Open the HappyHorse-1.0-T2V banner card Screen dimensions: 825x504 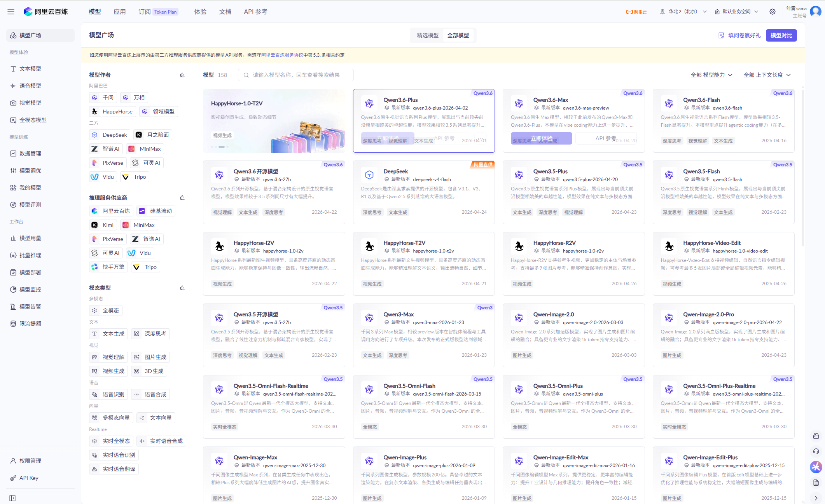tap(274, 121)
